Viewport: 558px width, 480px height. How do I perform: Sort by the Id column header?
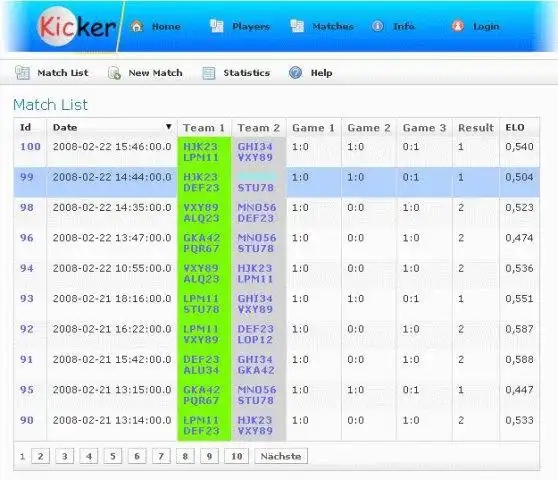(25, 127)
